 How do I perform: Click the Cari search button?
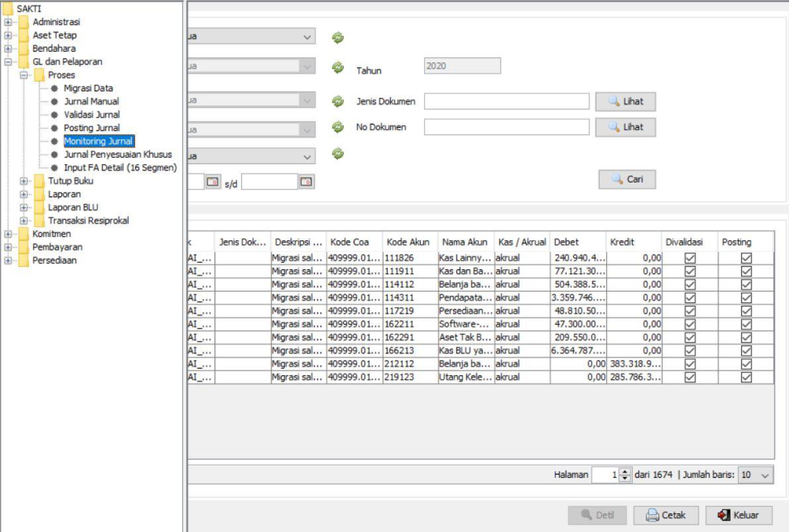pyautogui.click(x=627, y=179)
